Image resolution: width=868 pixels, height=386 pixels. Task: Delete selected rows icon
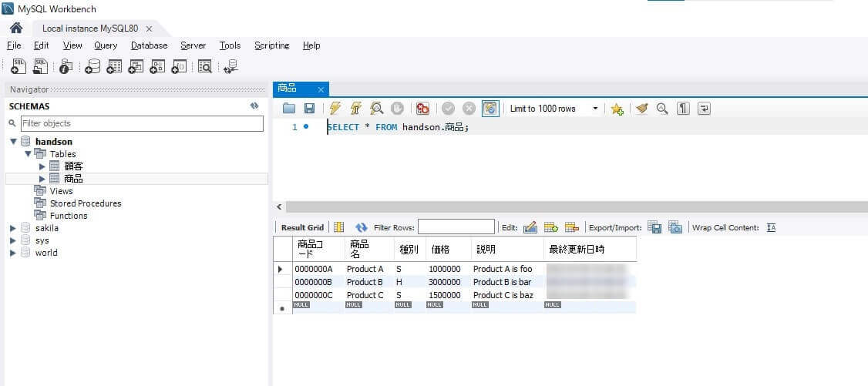[x=572, y=227]
